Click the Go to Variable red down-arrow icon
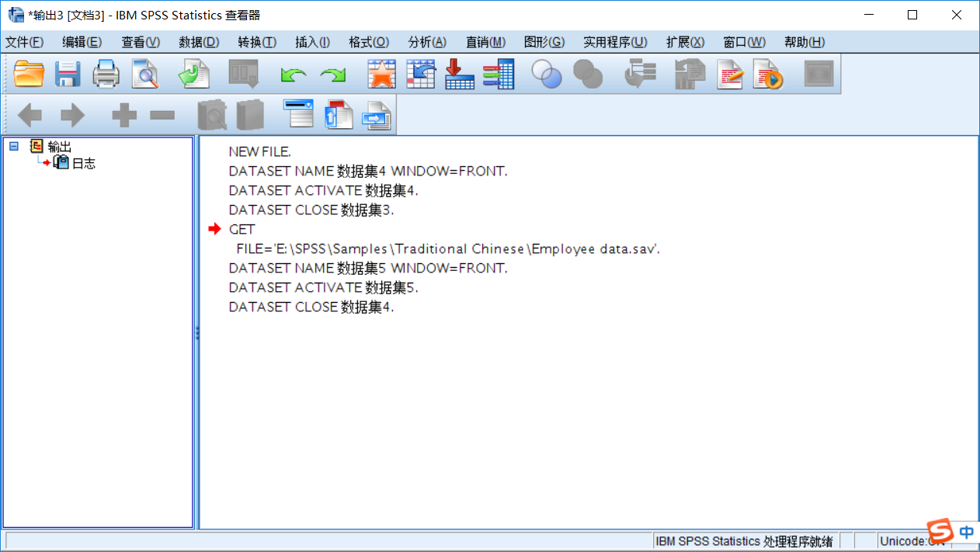 (460, 75)
